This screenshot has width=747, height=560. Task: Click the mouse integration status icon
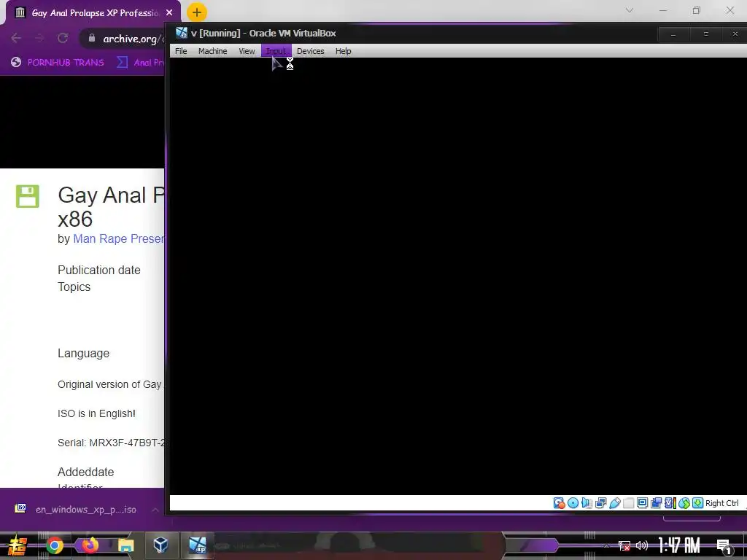(x=684, y=503)
